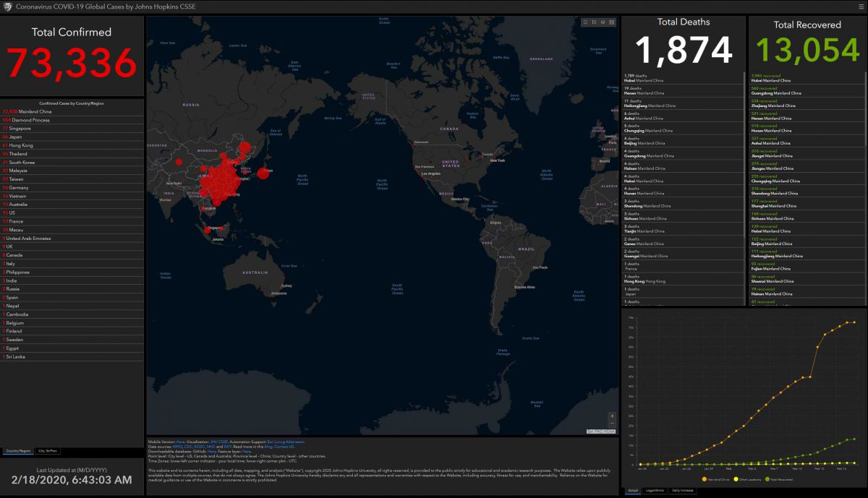
Task: Select Mainland China in the confirmed cases list
Action: (x=35, y=112)
